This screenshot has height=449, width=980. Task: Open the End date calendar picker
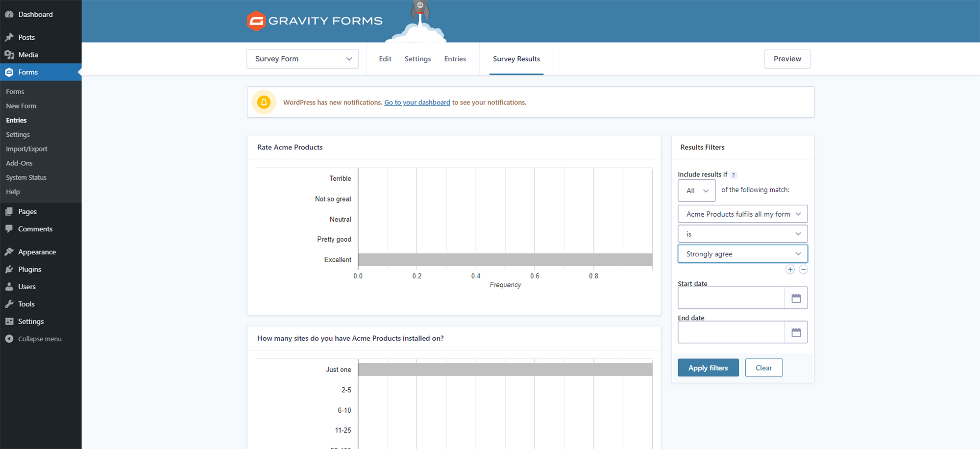pos(796,332)
